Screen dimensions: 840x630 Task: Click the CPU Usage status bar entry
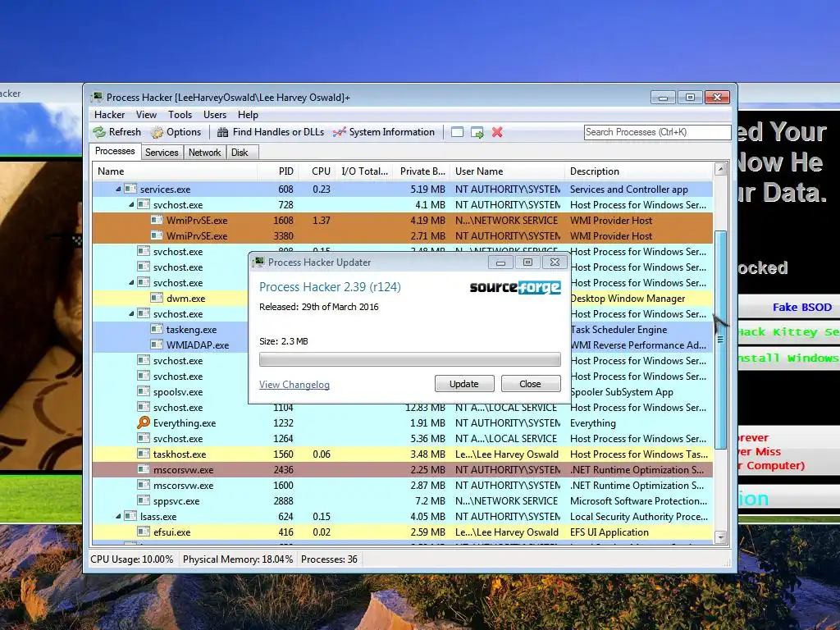tap(132, 559)
